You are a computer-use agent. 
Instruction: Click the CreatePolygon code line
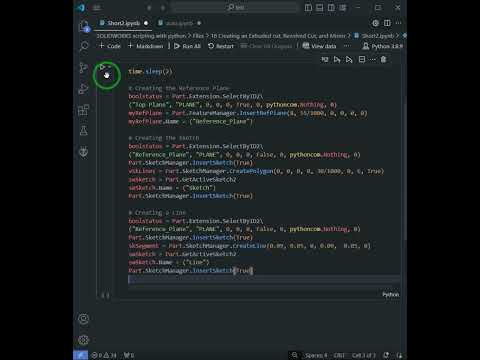(256, 171)
